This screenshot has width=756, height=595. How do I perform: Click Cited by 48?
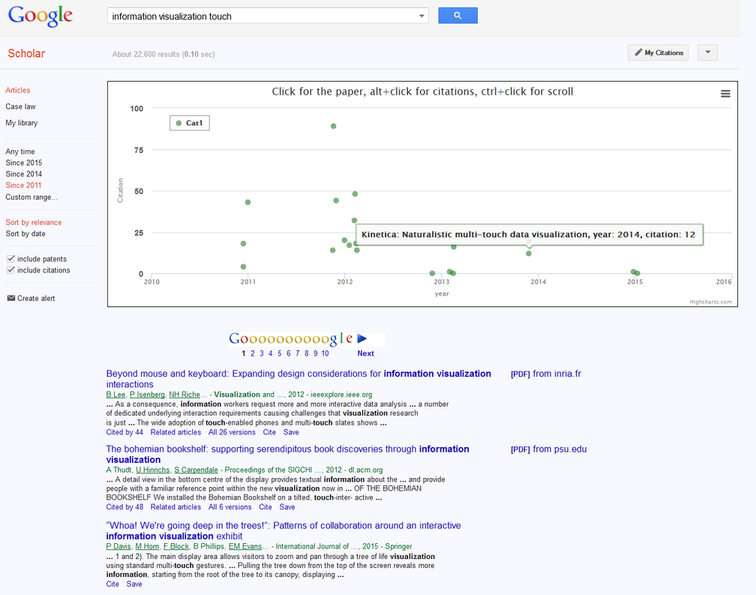[x=124, y=507]
